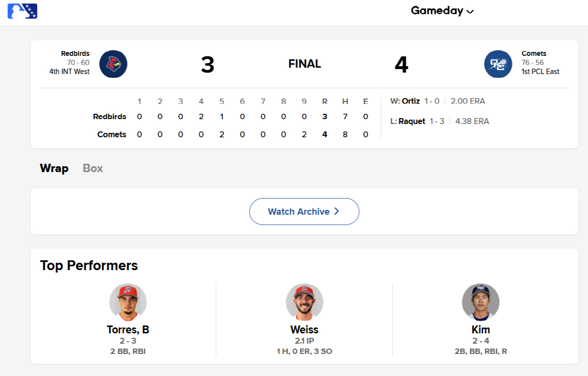Expand the Gameday dropdown menu
The image size is (588, 376).
pyautogui.click(x=442, y=11)
